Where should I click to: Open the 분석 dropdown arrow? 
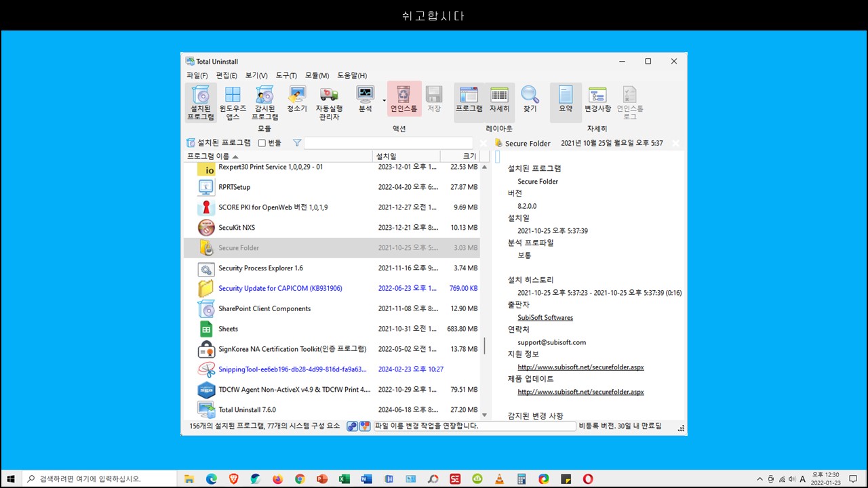pyautogui.click(x=384, y=100)
